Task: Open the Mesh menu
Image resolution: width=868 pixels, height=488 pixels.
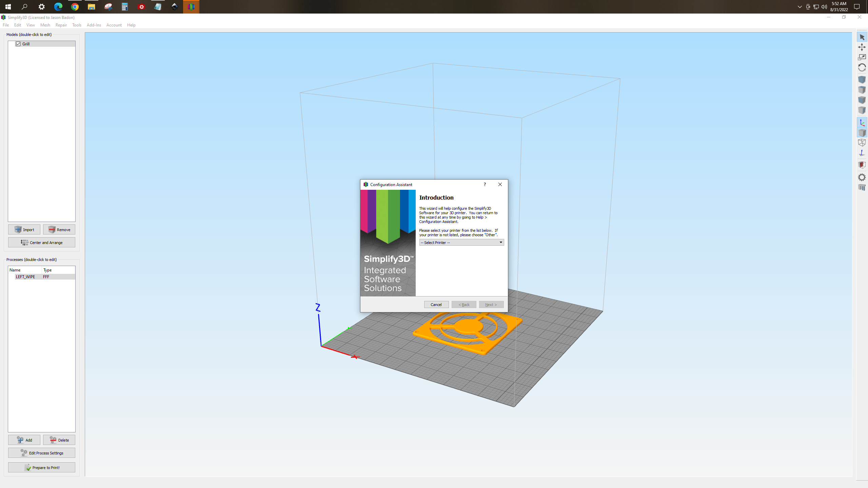Action: pos(45,25)
